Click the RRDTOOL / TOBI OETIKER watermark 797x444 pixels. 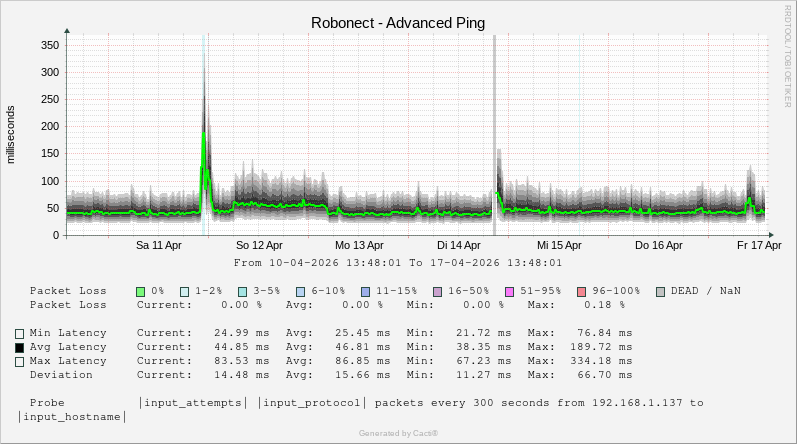[x=789, y=48]
